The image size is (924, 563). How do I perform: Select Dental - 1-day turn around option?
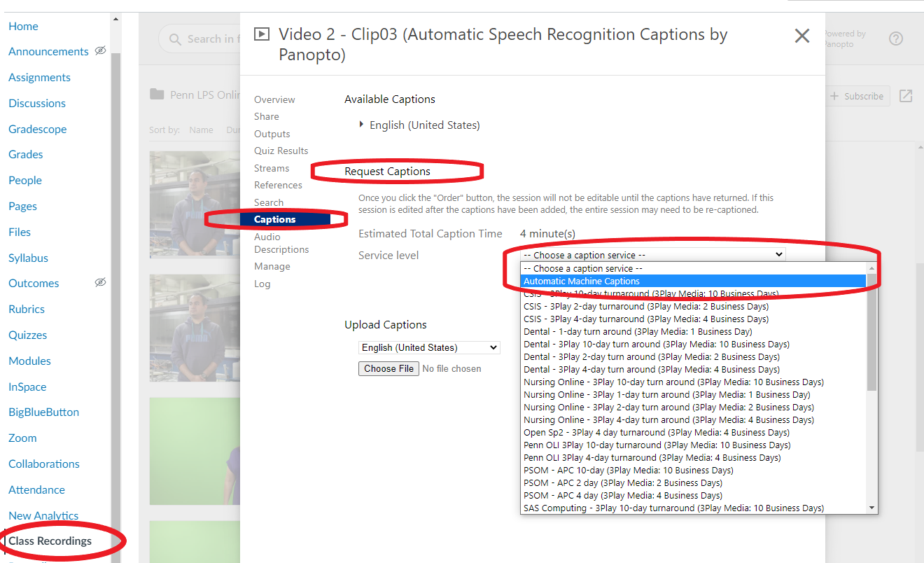click(x=694, y=331)
